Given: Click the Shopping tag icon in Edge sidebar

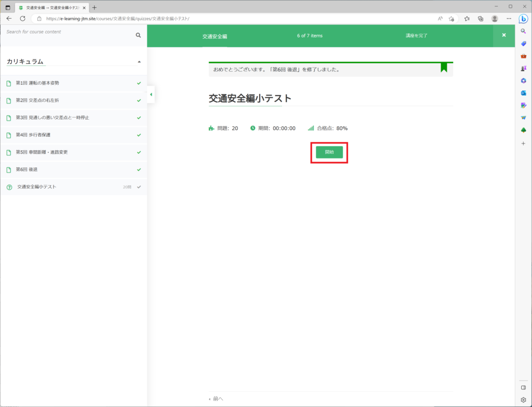Looking at the screenshot, I should [523, 43].
